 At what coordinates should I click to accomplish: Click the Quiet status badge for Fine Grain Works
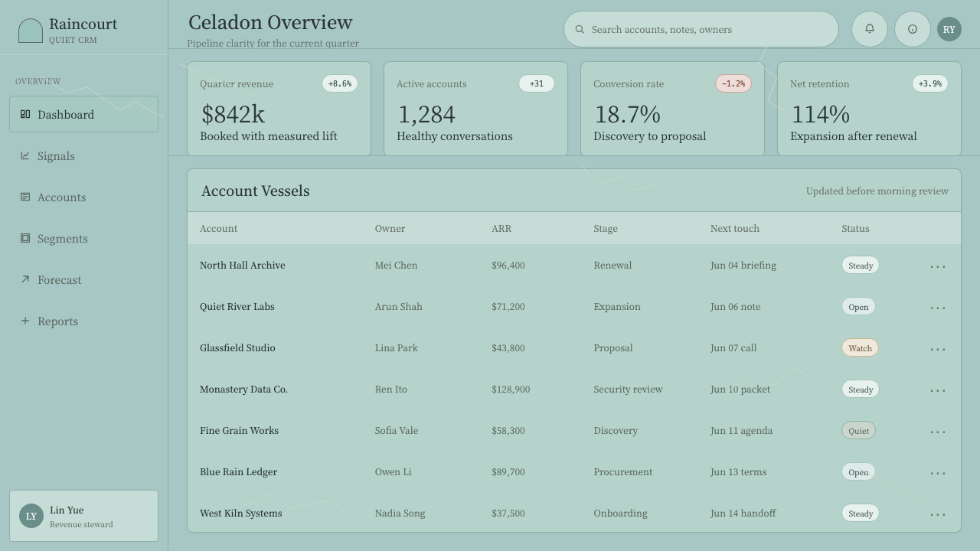[x=858, y=430]
